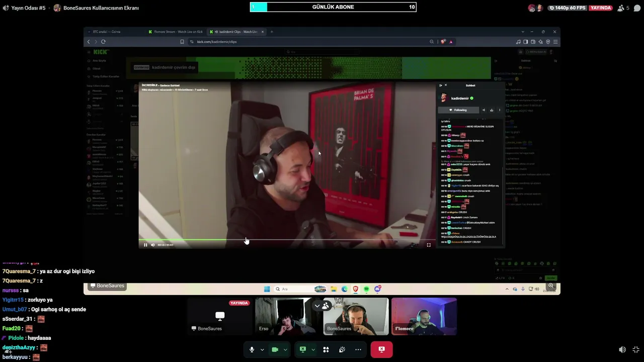644x362 pixels.
Task: Select BoneSaures camera thumbnail
Action: [x=356, y=316]
